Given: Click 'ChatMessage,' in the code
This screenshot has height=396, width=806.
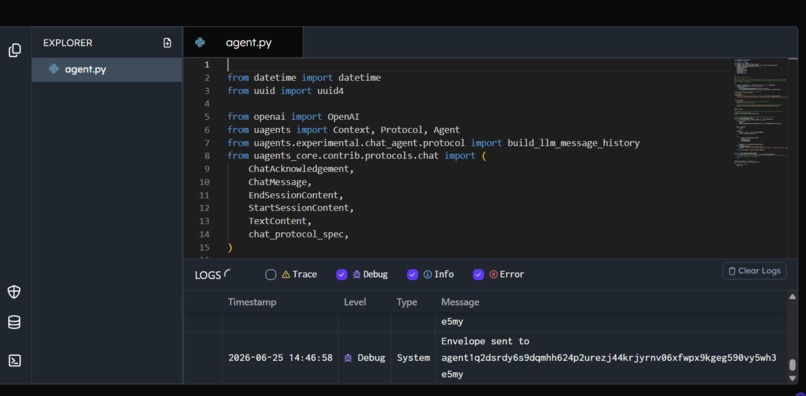Looking at the screenshot, I should (x=280, y=182).
